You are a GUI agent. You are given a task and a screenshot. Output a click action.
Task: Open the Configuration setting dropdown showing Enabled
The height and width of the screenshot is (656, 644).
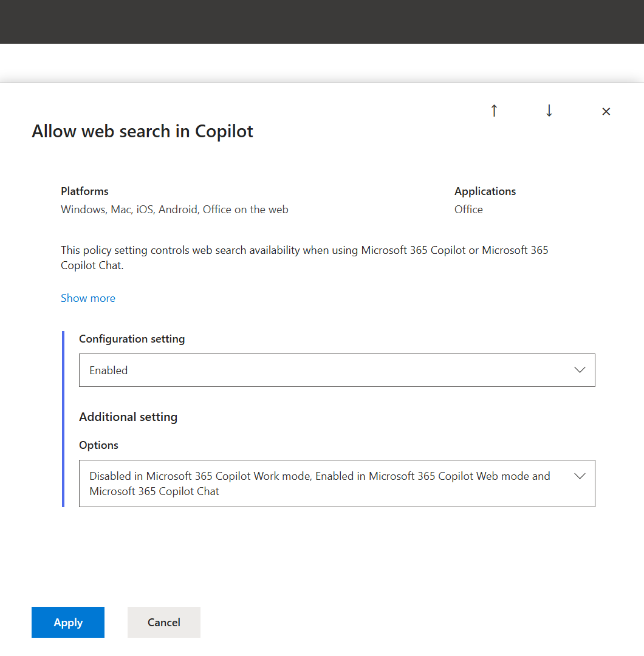337,371
